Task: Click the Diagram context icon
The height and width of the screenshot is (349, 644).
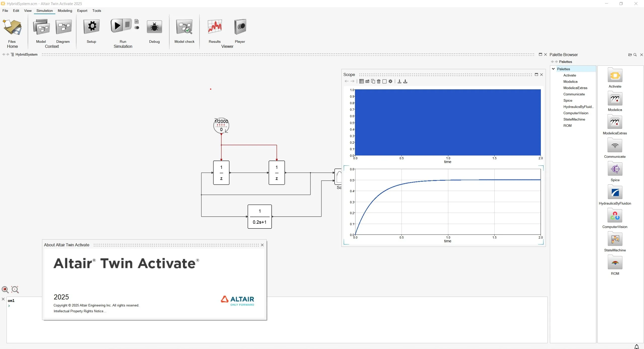Action: (63, 27)
